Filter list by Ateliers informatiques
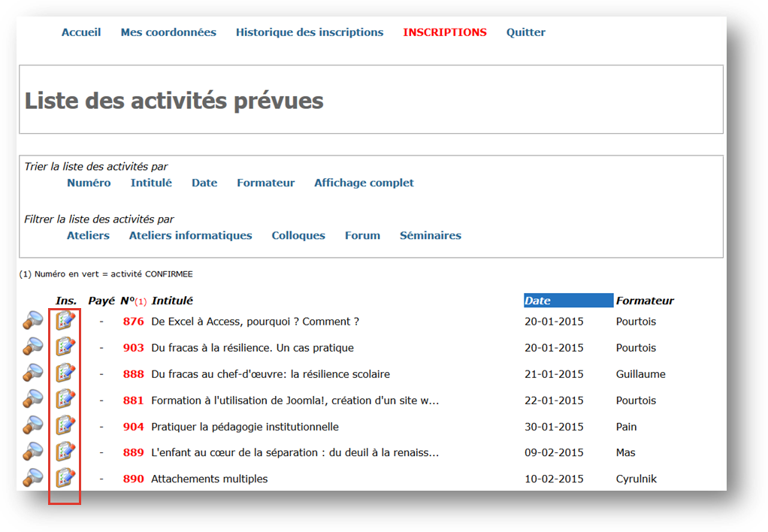Viewport: 768px width, 532px height. (191, 235)
